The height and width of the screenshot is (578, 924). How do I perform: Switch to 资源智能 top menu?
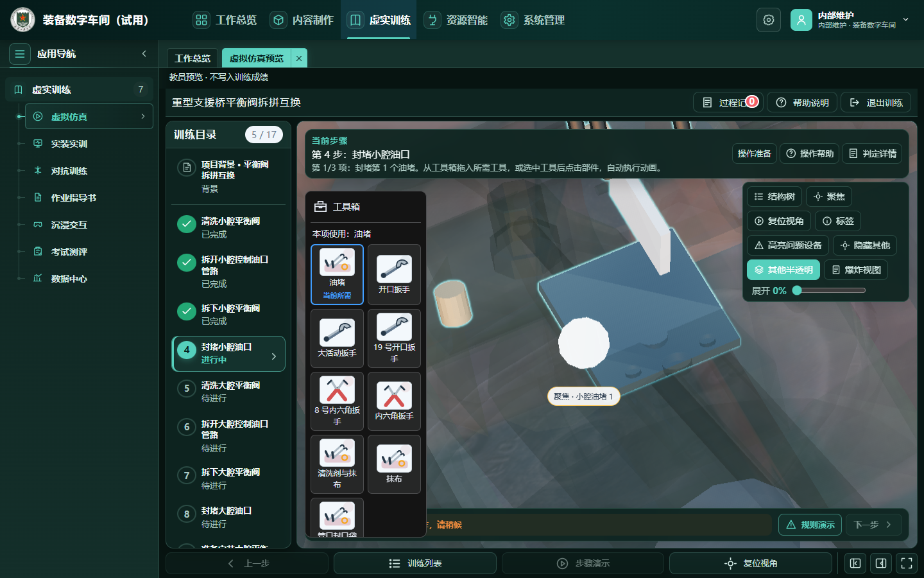coord(456,20)
